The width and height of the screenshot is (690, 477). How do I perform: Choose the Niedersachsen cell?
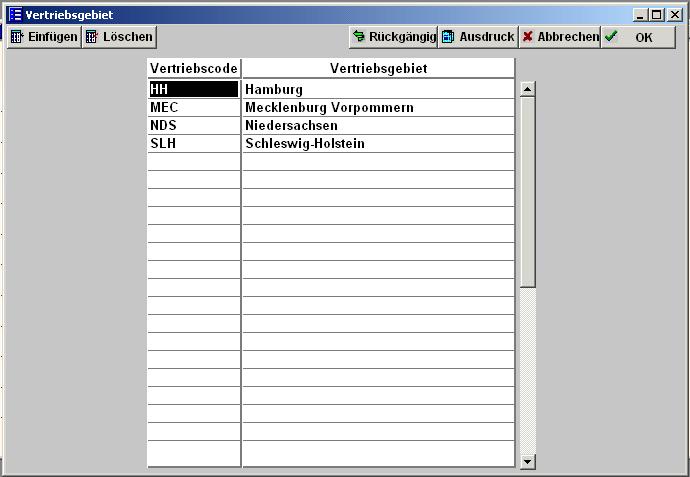pos(378,126)
